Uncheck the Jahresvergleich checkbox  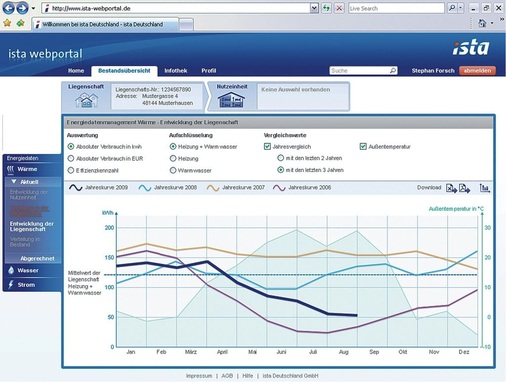click(267, 146)
